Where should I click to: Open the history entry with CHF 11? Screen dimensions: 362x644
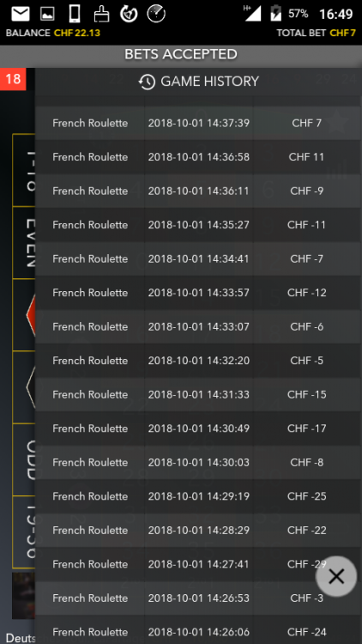pos(198,157)
